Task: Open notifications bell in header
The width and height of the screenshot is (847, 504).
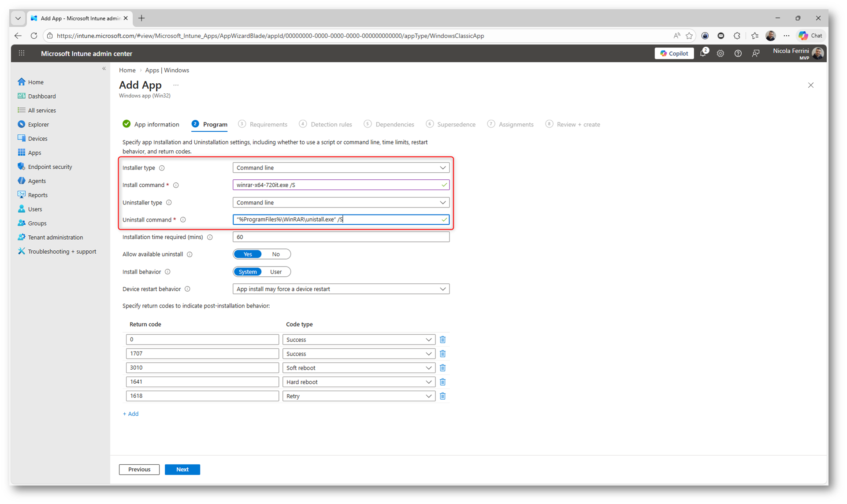Action: click(703, 53)
